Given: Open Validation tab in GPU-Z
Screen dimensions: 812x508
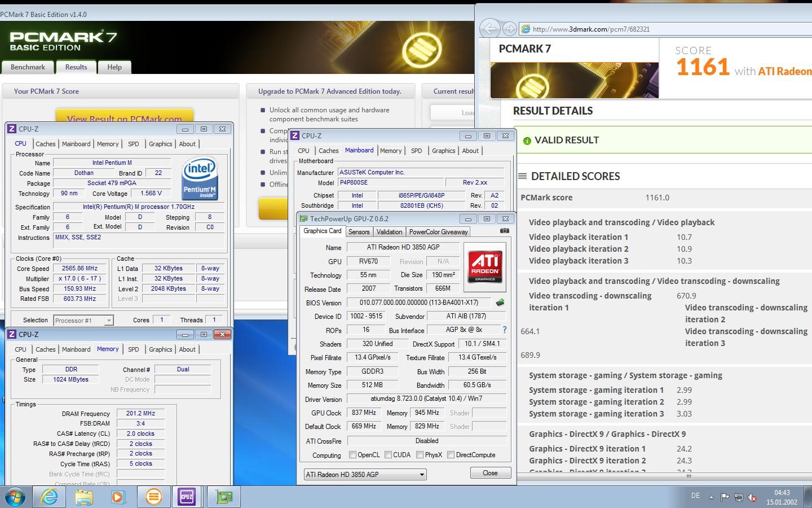Looking at the screenshot, I should 389,232.
